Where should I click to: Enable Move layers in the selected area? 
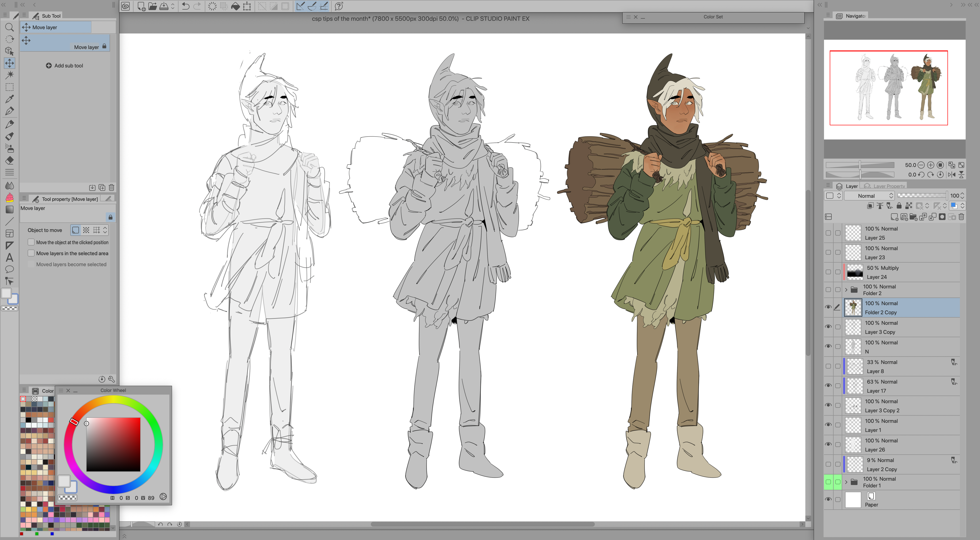(31, 253)
